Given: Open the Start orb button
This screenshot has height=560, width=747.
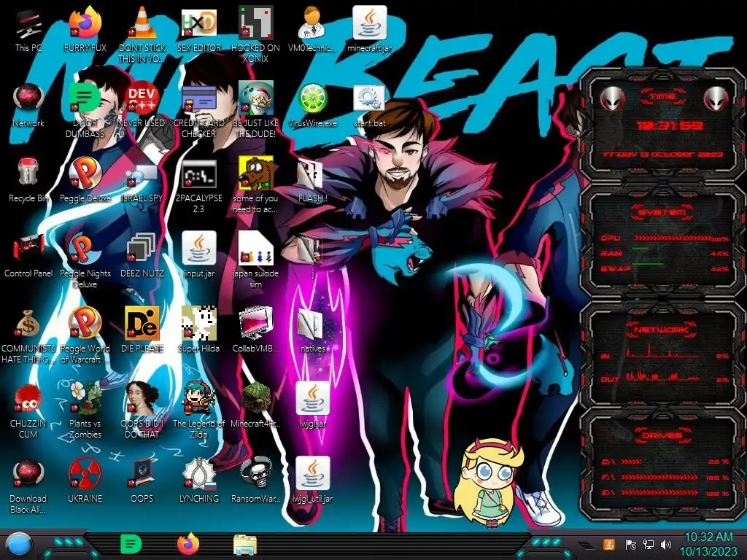Looking at the screenshot, I should 19,545.
